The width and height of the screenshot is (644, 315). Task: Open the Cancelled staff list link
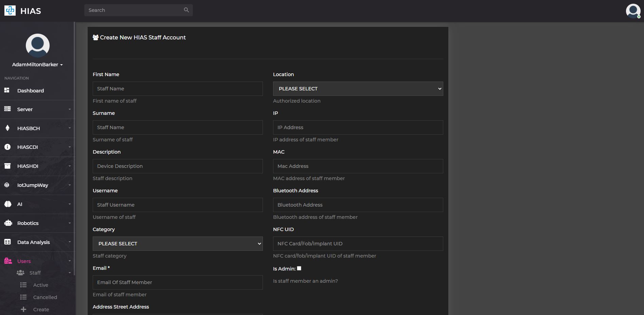pyautogui.click(x=45, y=297)
